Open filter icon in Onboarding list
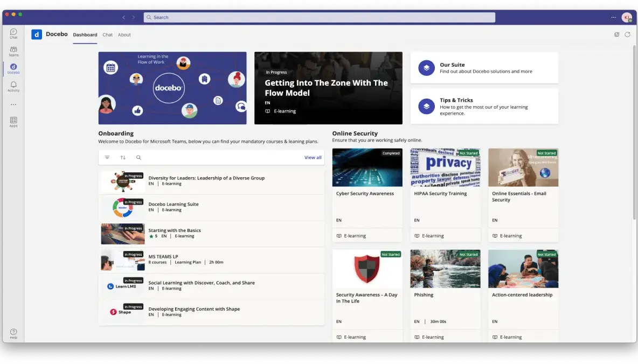The image size is (638, 364). 107,157
